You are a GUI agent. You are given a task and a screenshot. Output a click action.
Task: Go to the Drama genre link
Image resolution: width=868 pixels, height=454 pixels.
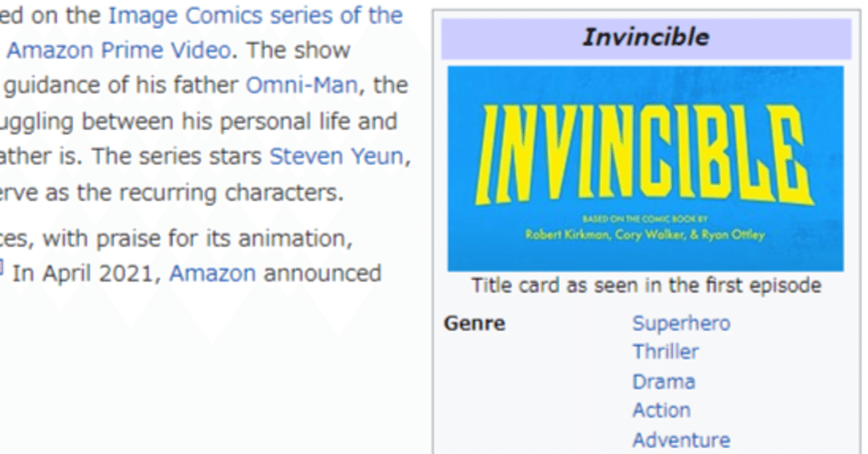[x=663, y=381]
